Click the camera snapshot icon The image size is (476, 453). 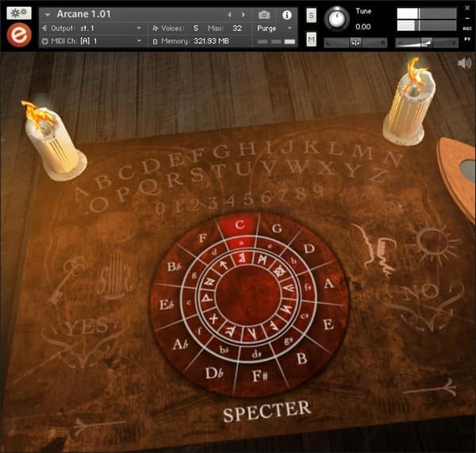tap(264, 15)
